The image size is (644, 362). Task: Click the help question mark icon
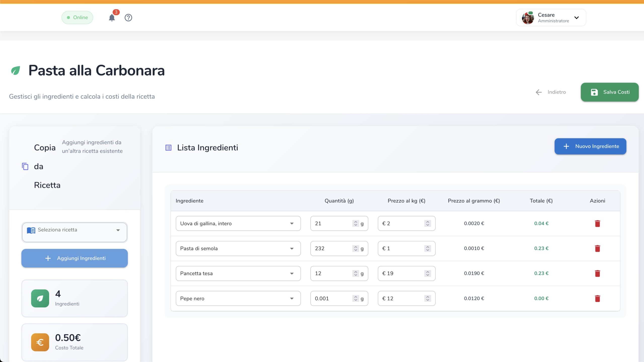128,18
